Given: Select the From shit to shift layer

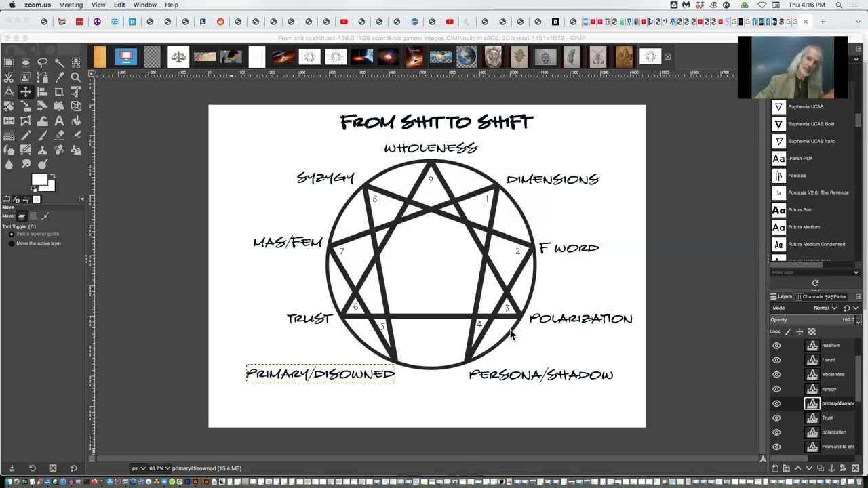Looking at the screenshot, I should pyautogui.click(x=812, y=447).
